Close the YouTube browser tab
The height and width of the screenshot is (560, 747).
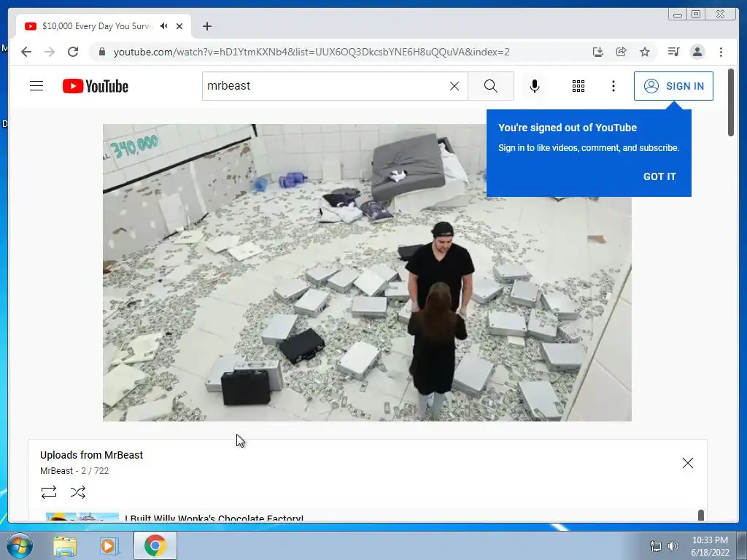click(x=179, y=26)
